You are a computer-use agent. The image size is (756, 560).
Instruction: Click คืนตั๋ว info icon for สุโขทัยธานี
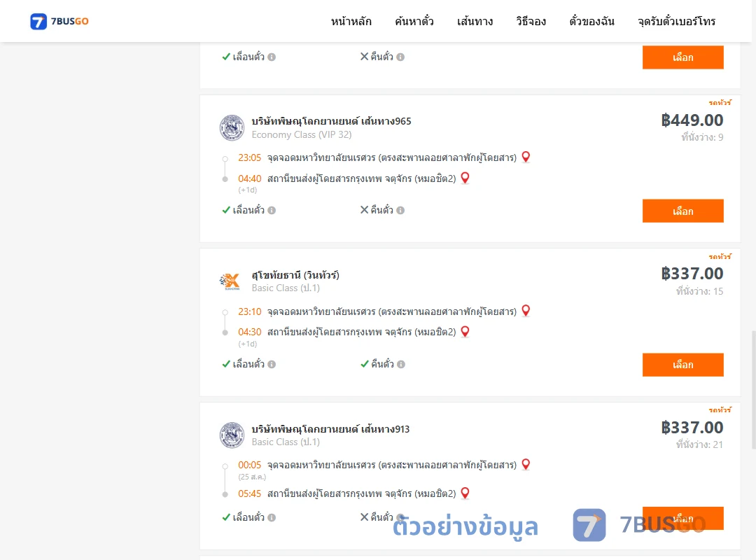click(x=401, y=364)
